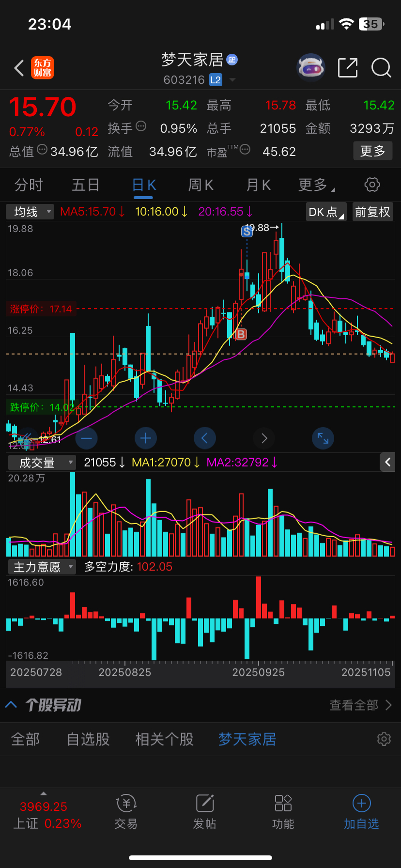The width and height of the screenshot is (401, 868).
Task: Tap the 总值 info face icon
Action: (42, 150)
